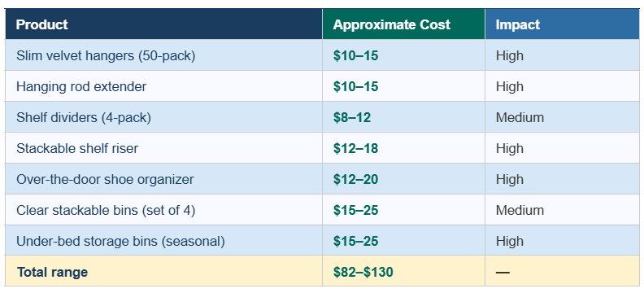Click the Impact column header
Image resolution: width=644 pixels, height=293 pixels.
(x=562, y=24)
